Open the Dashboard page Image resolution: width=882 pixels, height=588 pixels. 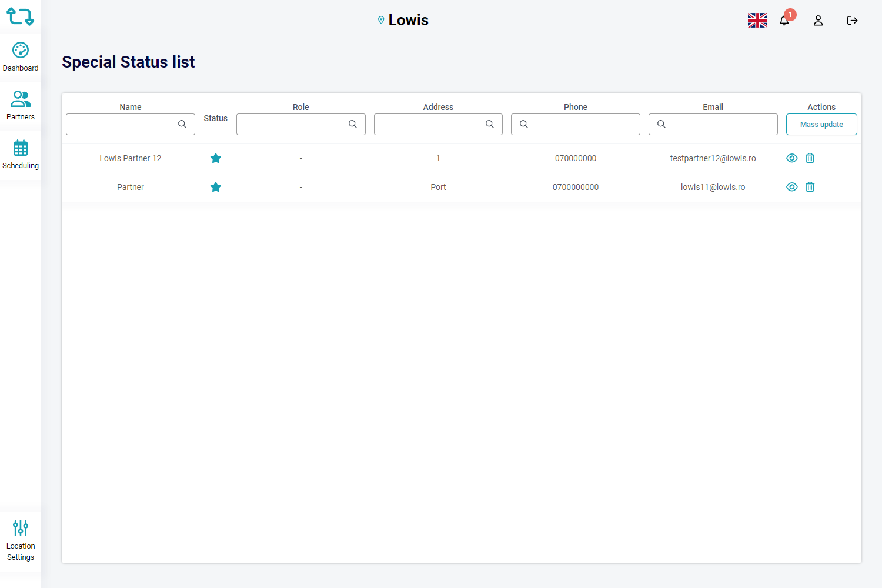pyautogui.click(x=21, y=57)
